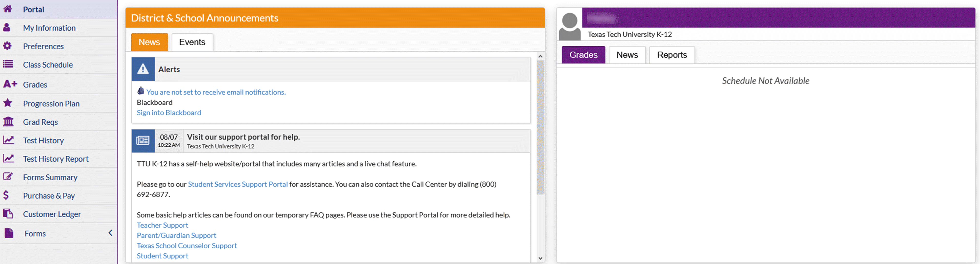Click the Alerts heading text
Screen dimensions: 980x264
(x=169, y=69)
